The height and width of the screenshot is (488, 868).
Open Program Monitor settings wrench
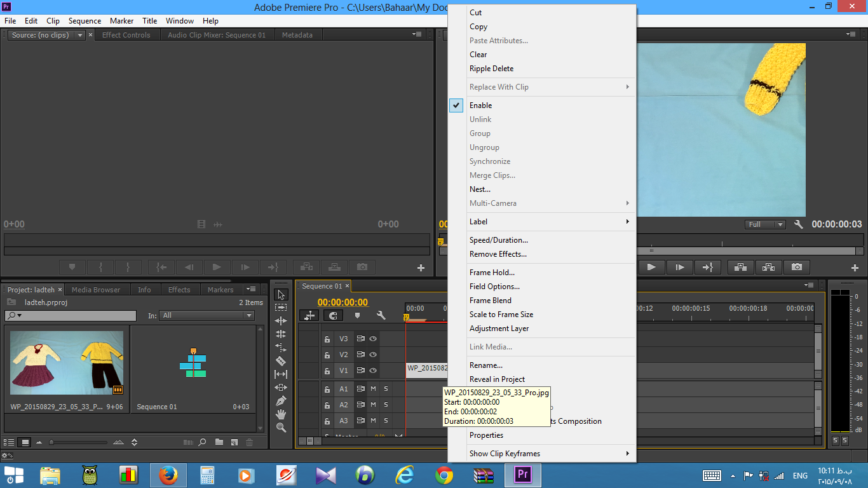pyautogui.click(x=799, y=224)
